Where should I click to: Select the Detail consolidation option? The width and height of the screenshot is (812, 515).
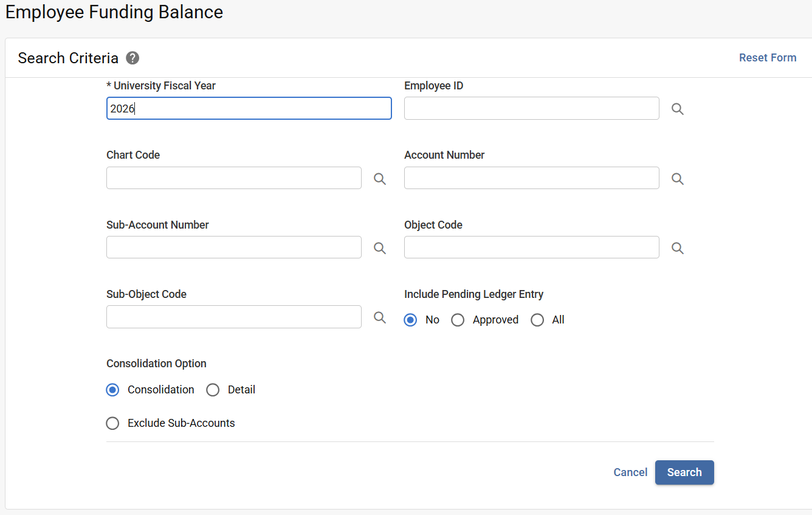[213, 390]
